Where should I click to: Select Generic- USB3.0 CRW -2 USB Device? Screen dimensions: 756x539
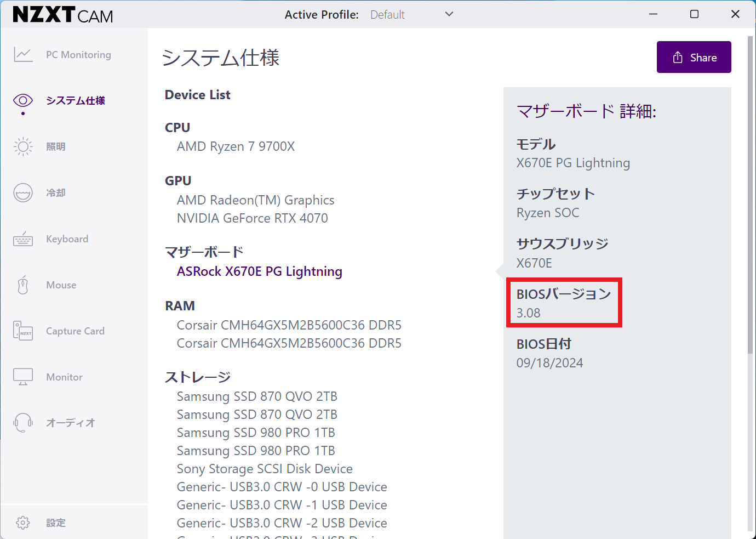coord(282,523)
